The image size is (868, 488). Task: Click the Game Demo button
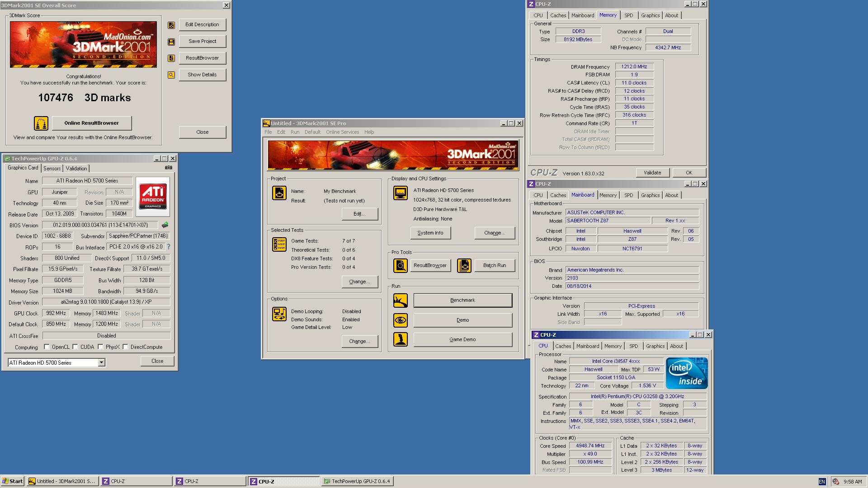462,339
